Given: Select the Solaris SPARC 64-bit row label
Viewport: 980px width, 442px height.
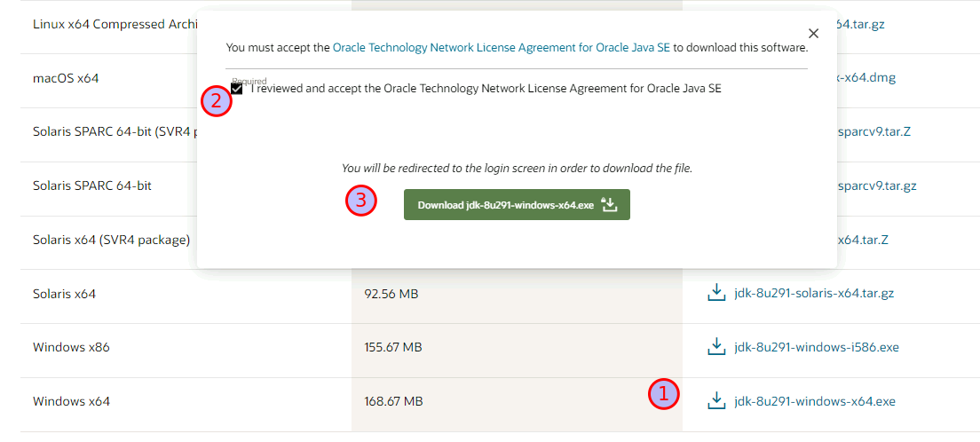Looking at the screenshot, I should coord(92,185).
